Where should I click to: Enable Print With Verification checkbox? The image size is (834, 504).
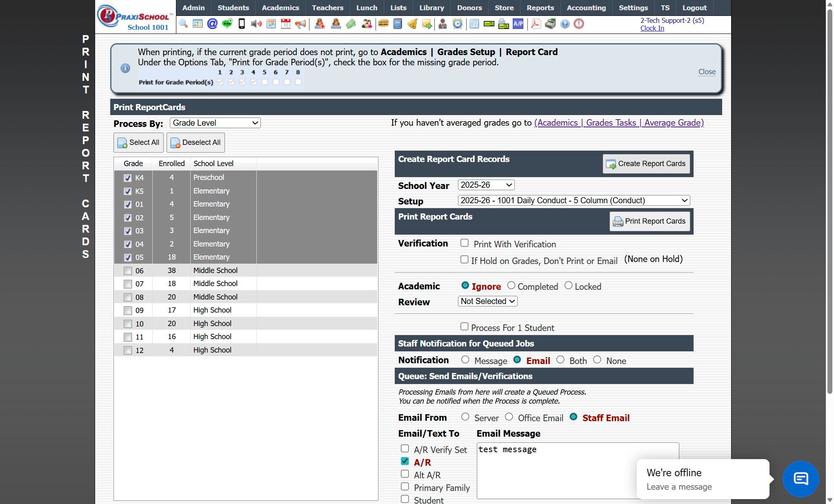point(465,243)
